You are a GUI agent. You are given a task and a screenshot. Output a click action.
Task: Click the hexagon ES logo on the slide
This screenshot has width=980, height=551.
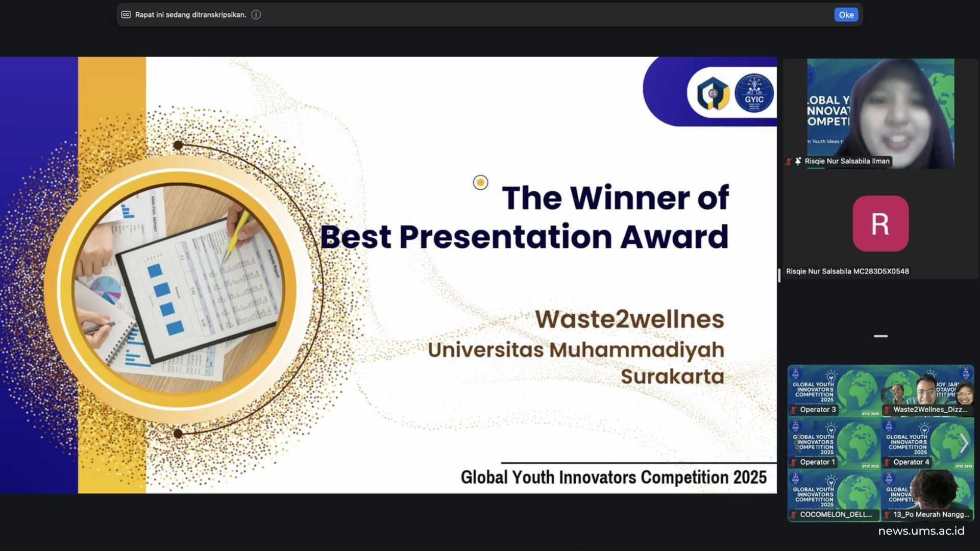click(713, 93)
